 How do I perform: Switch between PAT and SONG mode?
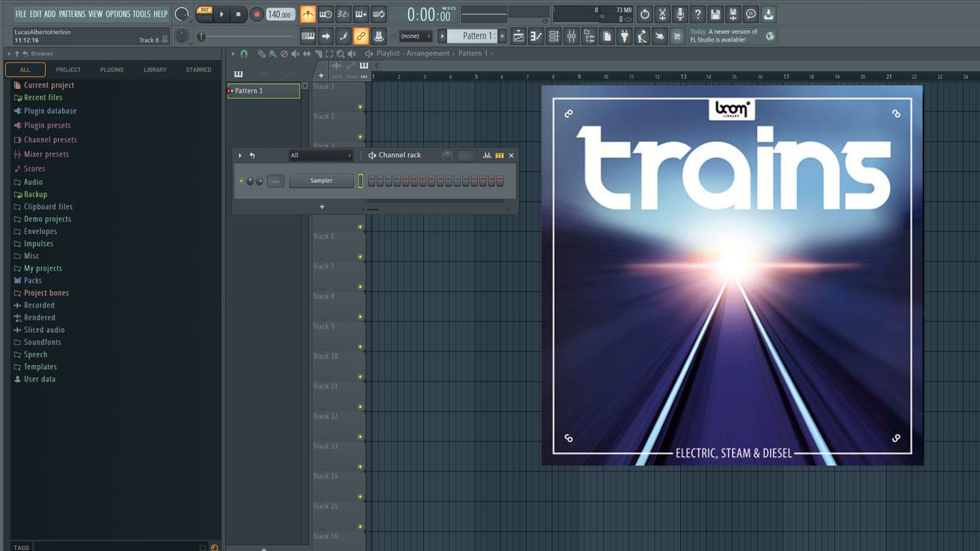click(204, 14)
